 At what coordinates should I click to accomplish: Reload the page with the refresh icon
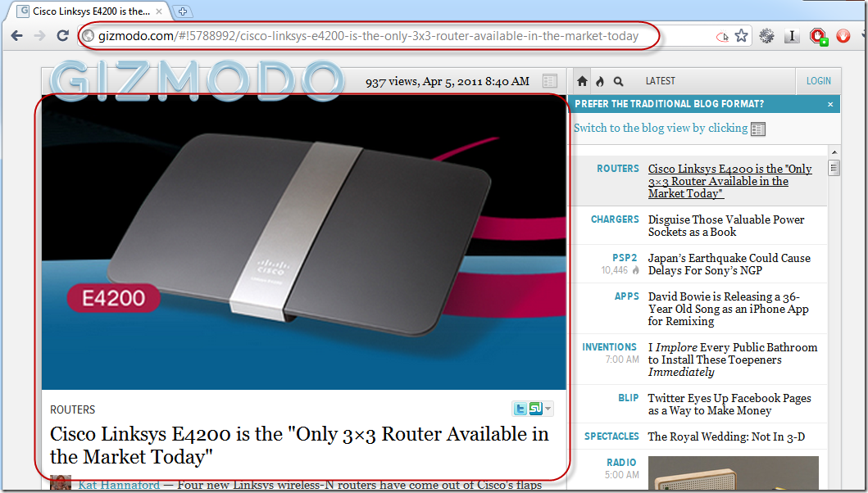point(63,36)
